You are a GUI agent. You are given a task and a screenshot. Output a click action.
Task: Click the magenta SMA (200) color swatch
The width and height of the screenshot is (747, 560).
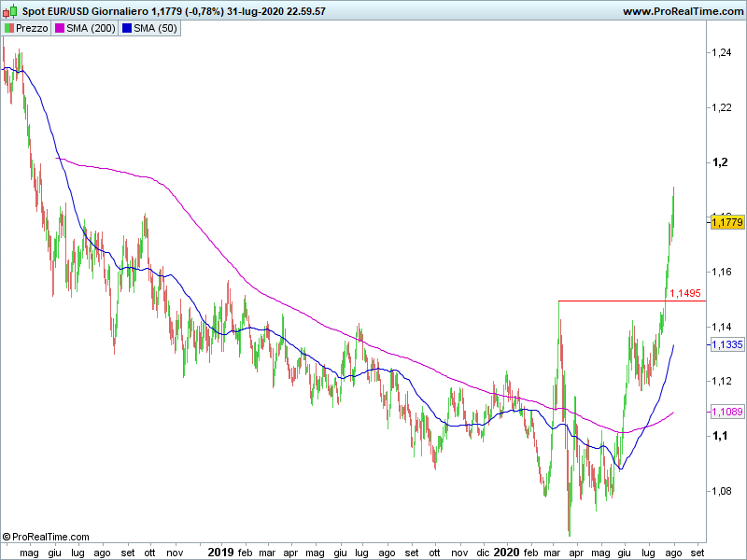pos(59,29)
